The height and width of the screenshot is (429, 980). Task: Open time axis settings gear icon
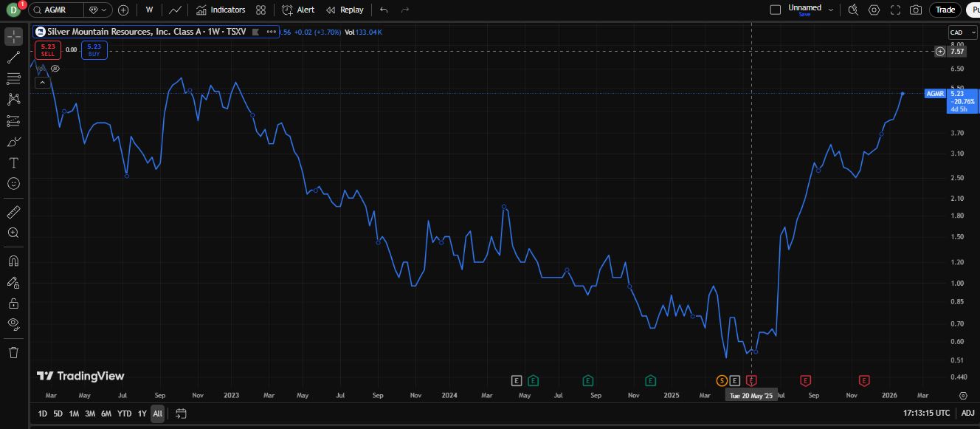(962, 395)
